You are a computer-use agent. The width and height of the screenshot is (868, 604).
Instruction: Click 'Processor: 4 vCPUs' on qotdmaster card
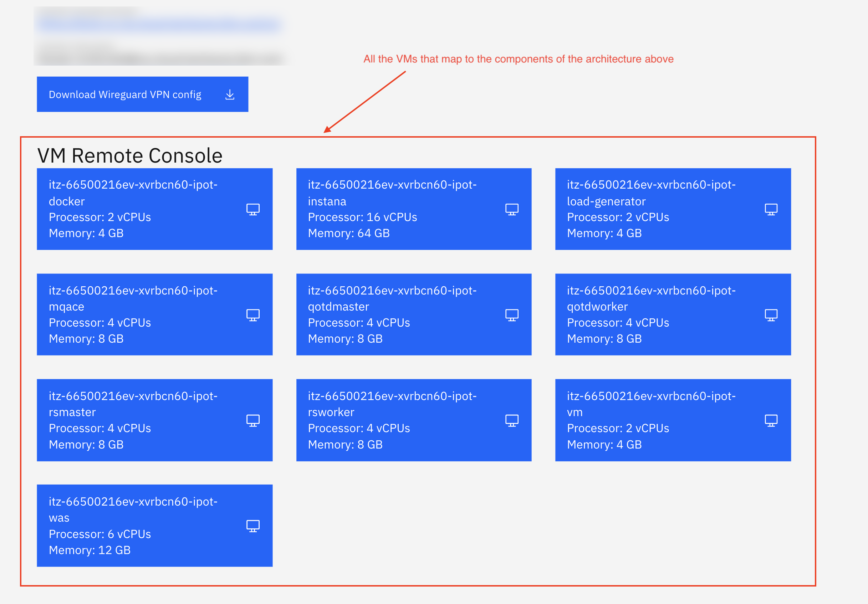359,322
